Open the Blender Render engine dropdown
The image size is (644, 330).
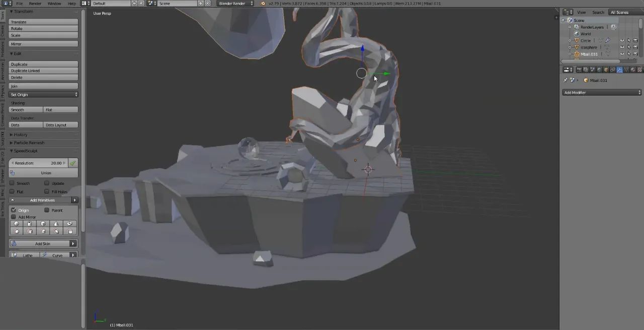tap(235, 3)
